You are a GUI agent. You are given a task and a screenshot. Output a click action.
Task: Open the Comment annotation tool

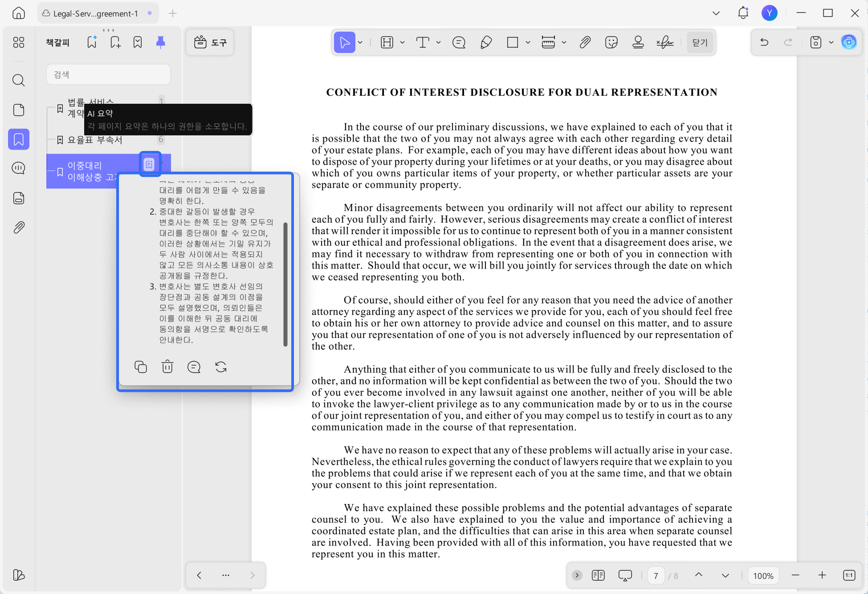pos(459,42)
